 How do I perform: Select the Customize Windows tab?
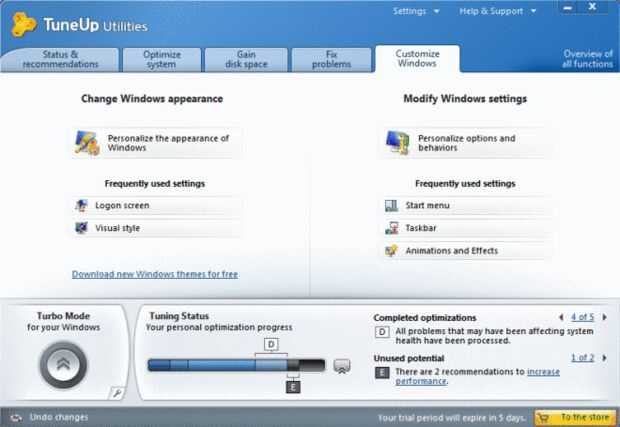[x=417, y=59]
